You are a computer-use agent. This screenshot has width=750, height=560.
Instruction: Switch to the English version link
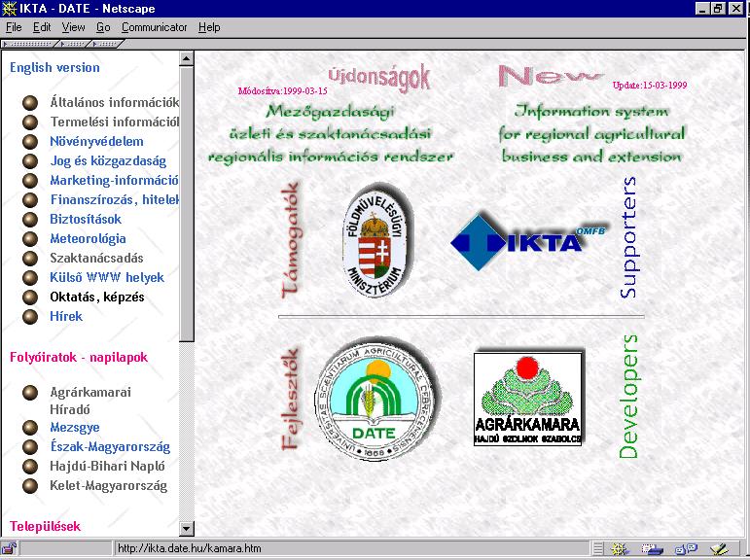55,67
